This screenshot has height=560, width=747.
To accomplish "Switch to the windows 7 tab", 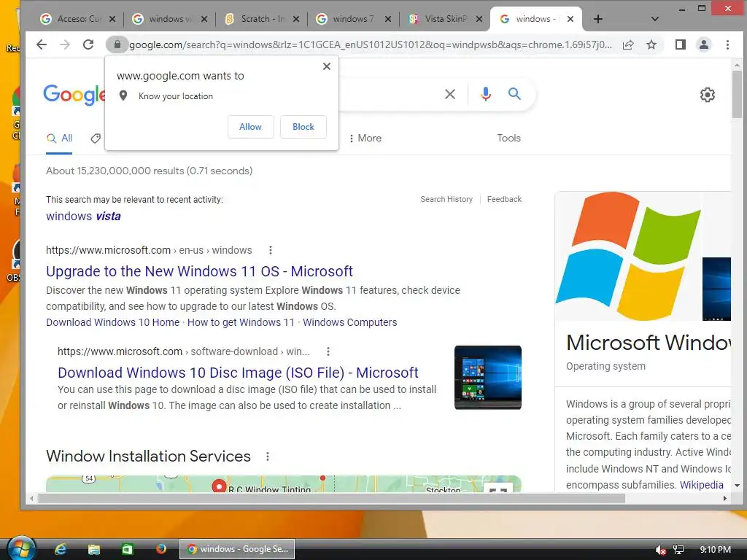I will 354,19.
